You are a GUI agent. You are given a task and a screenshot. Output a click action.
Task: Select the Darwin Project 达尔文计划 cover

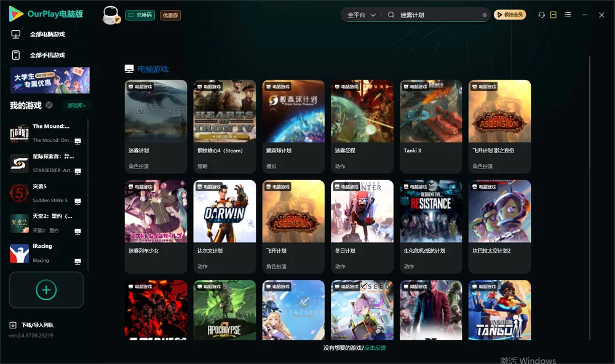(x=224, y=211)
